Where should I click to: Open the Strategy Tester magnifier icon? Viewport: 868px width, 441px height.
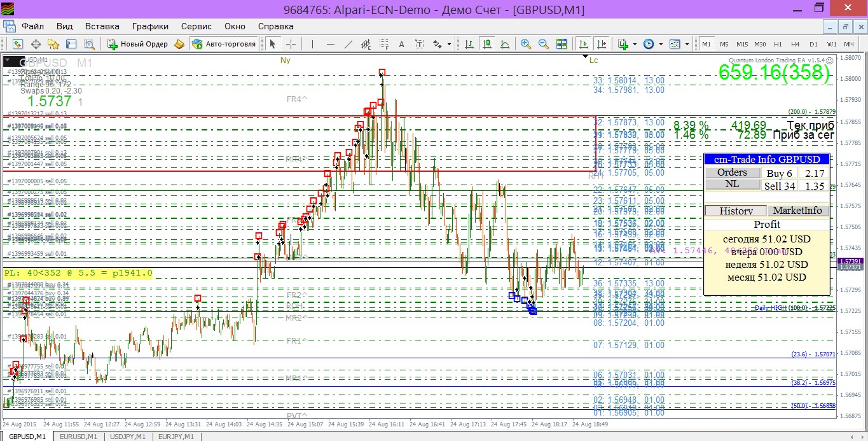[x=89, y=44]
